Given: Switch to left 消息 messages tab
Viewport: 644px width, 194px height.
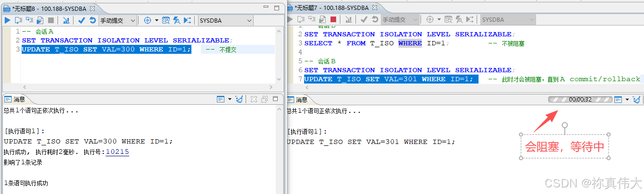Looking at the screenshot, I should click(15, 99).
